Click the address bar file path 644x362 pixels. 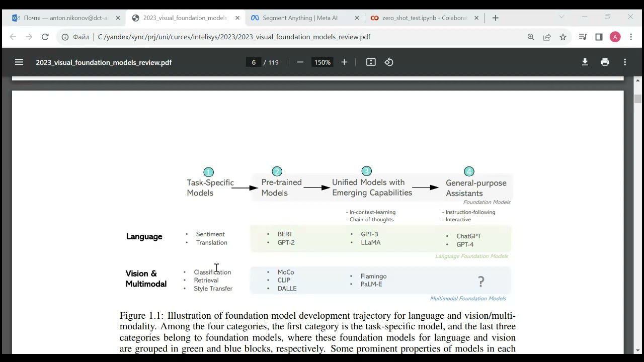(x=234, y=37)
